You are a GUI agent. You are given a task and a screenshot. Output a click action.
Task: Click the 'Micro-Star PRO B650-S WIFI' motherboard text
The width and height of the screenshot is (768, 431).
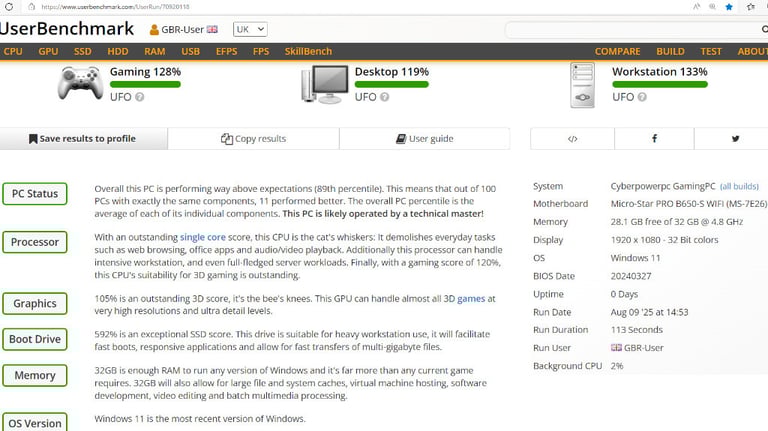[689, 204]
